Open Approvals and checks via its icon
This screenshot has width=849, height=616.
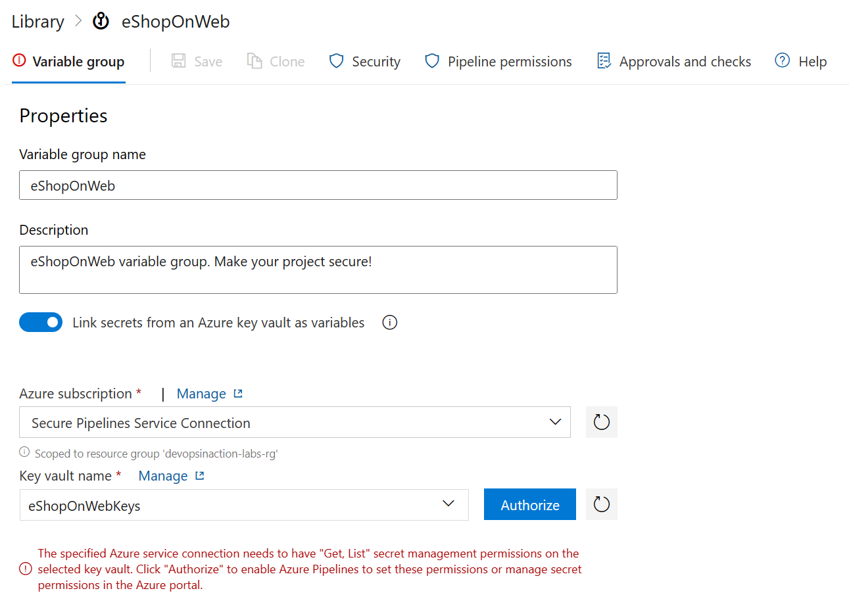pos(604,60)
